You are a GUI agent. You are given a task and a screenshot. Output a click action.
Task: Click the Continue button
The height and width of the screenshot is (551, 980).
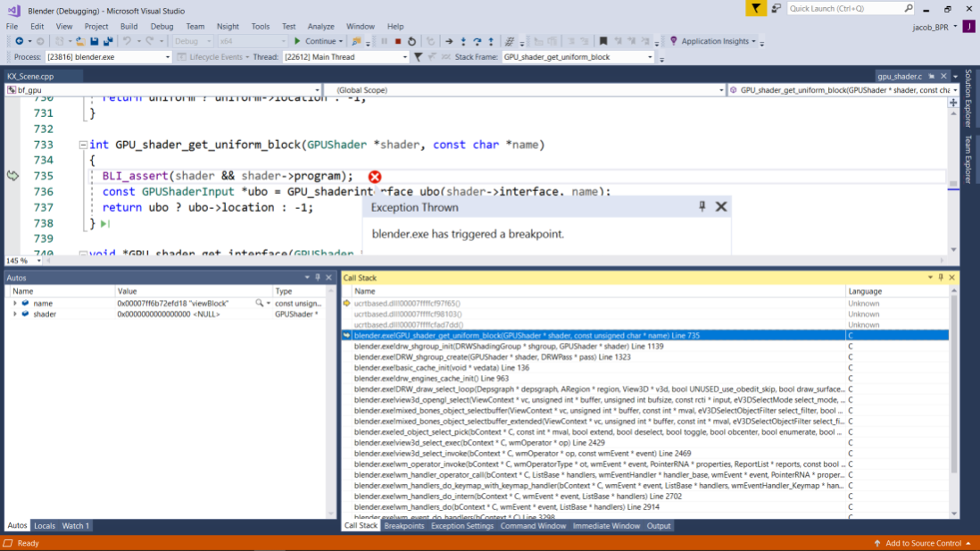pyautogui.click(x=315, y=41)
